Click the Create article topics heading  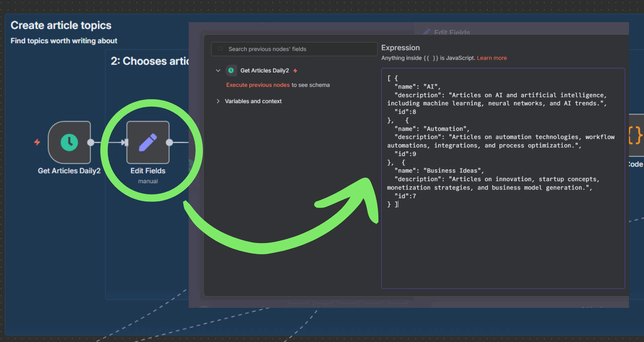coord(61,25)
